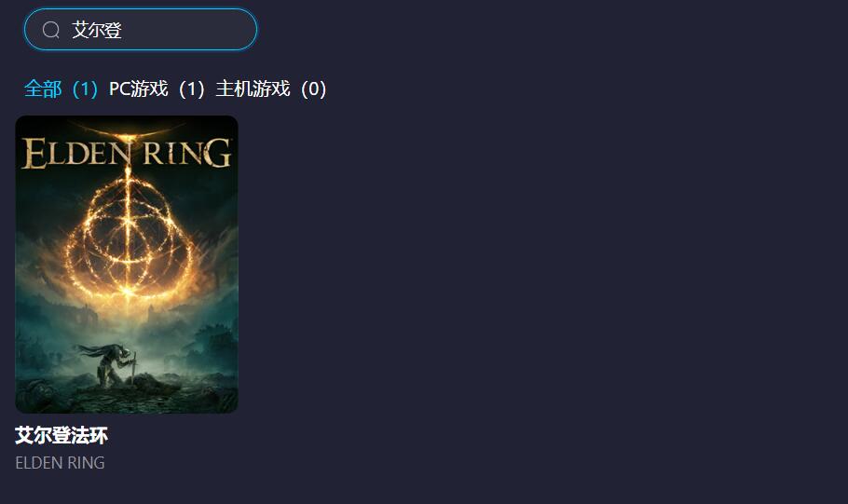Place cursor after 艾尔登 in search field
The height and width of the screenshot is (504, 848).
(123, 30)
